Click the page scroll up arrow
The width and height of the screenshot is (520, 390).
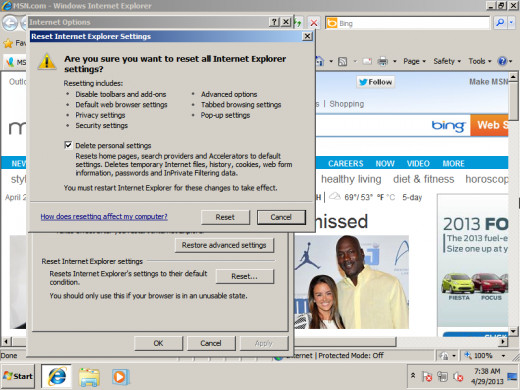(x=513, y=77)
